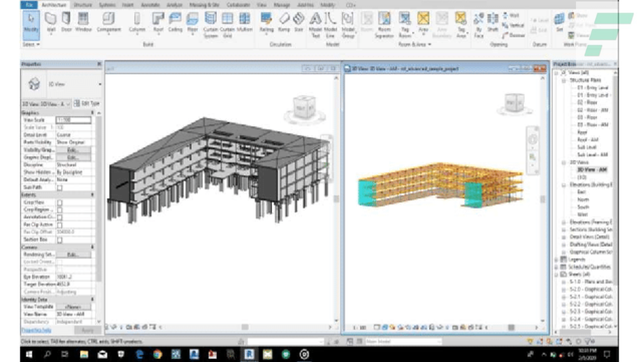The width and height of the screenshot is (644, 362).
Task: Switch to the Manage ribbon tab
Action: pyautogui.click(x=282, y=5)
